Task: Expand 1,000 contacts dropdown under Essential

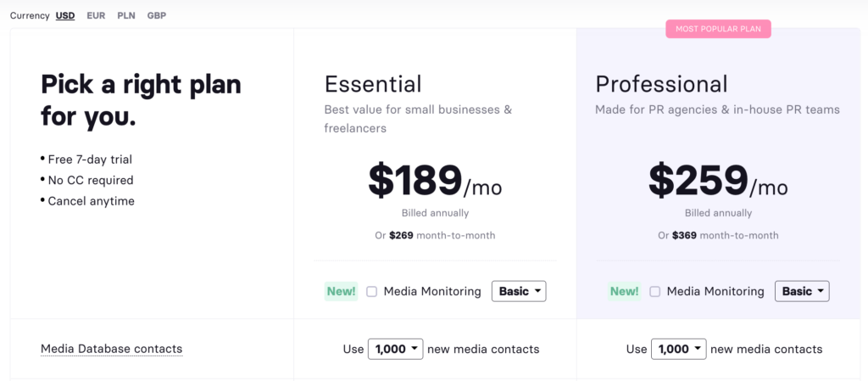Action: coord(395,349)
